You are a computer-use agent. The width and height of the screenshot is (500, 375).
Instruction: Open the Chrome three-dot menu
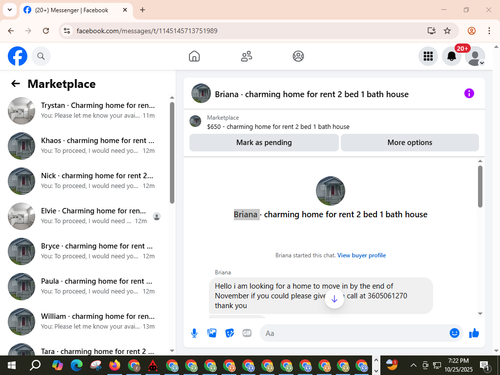pos(489,31)
